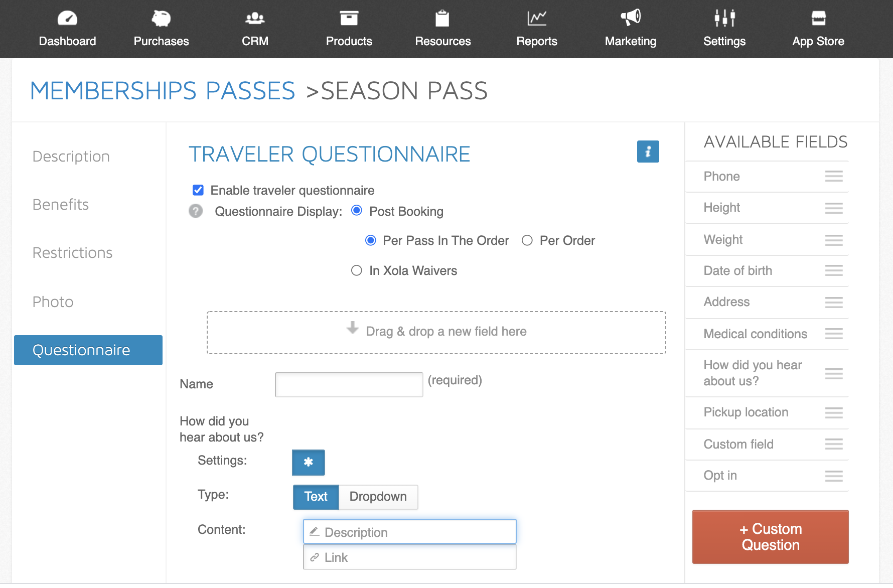Grab Medical conditions drag handle
The width and height of the screenshot is (893, 588).
tap(833, 334)
